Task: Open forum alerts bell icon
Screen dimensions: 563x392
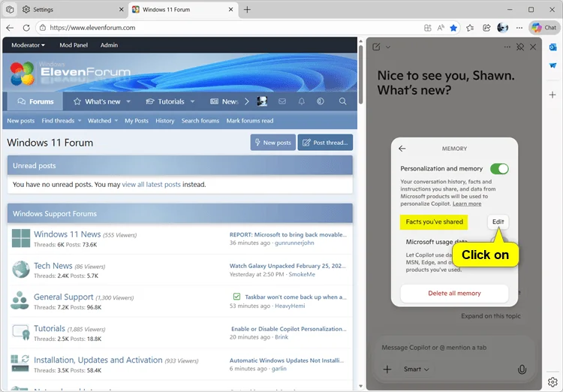Action: point(301,101)
